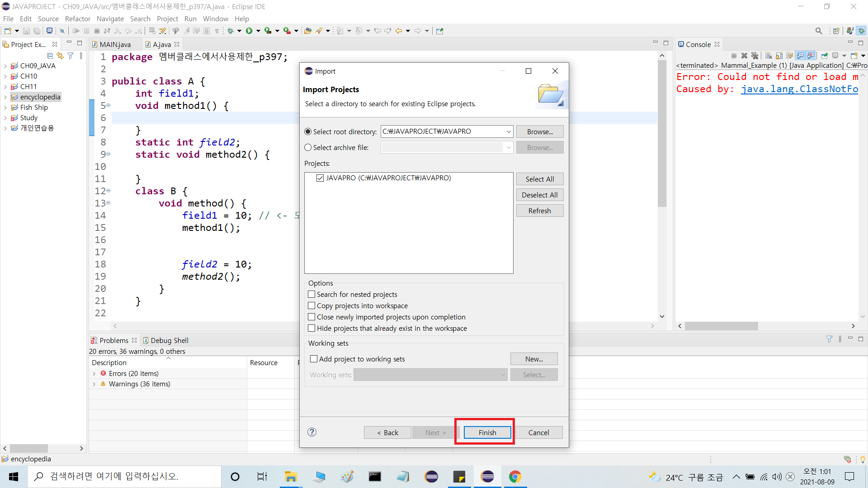
Task: Expand the CH09_JAVA project tree node
Action: tap(5, 66)
